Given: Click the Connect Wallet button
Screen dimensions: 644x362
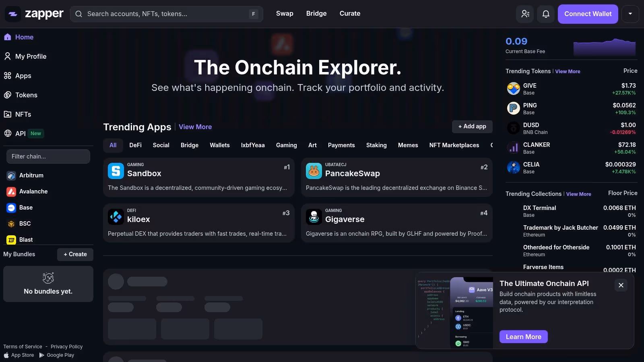Looking at the screenshot, I should coord(588,14).
